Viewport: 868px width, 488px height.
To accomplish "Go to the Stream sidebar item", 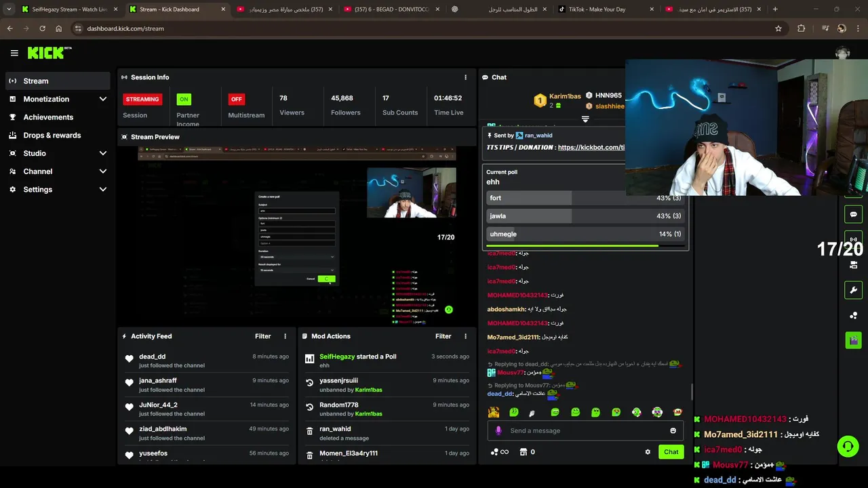I will 58,81.
